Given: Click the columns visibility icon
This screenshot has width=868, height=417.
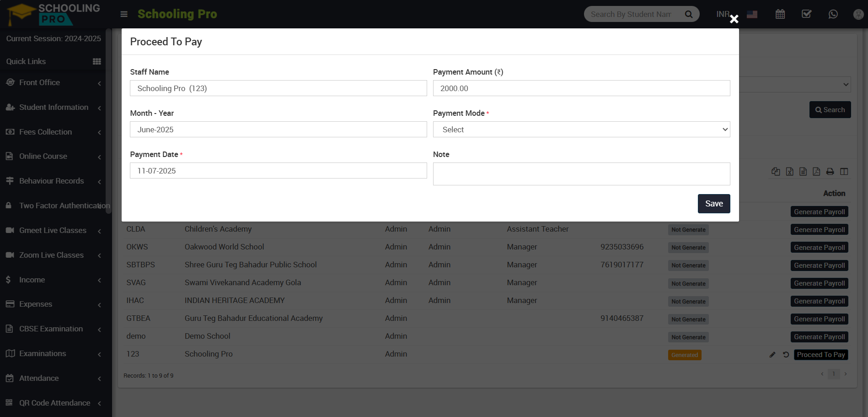Looking at the screenshot, I should pyautogui.click(x=844, y=172).
